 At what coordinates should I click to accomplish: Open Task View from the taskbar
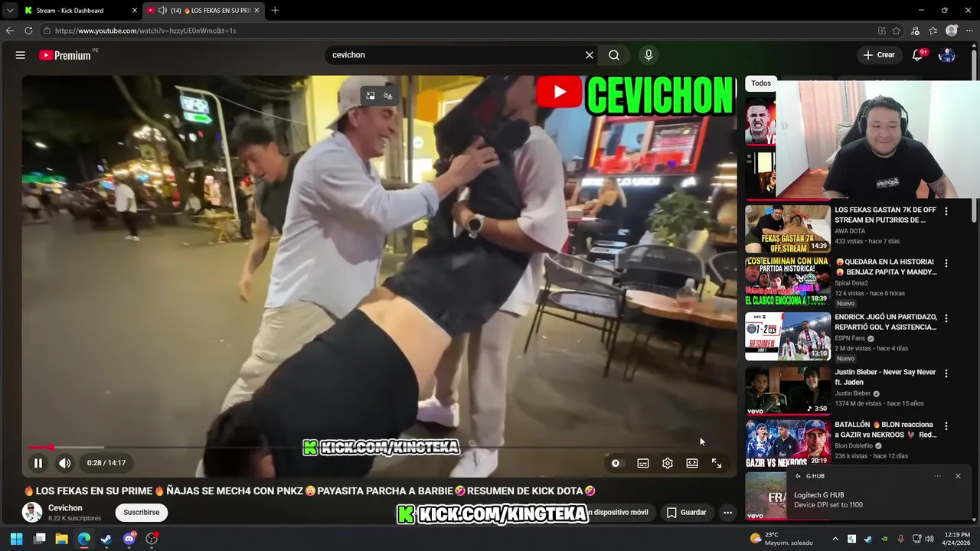point(39,539)
